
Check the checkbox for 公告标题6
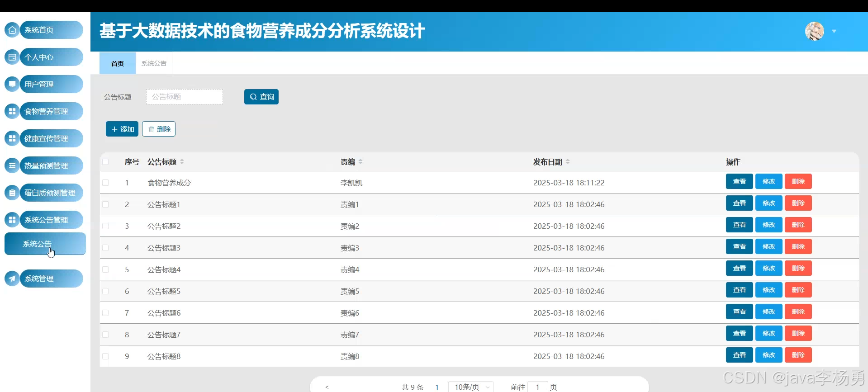[105, 313]
